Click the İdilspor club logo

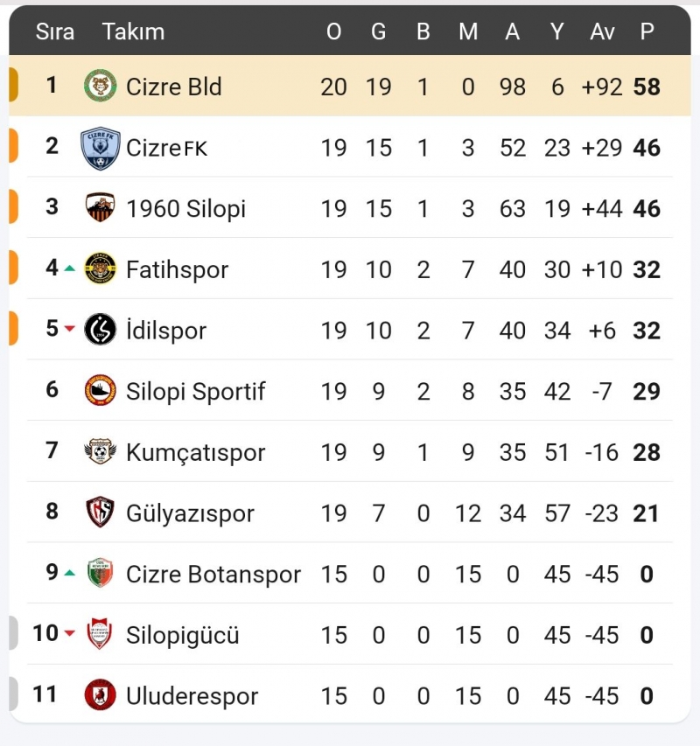[x=101, y=330]
